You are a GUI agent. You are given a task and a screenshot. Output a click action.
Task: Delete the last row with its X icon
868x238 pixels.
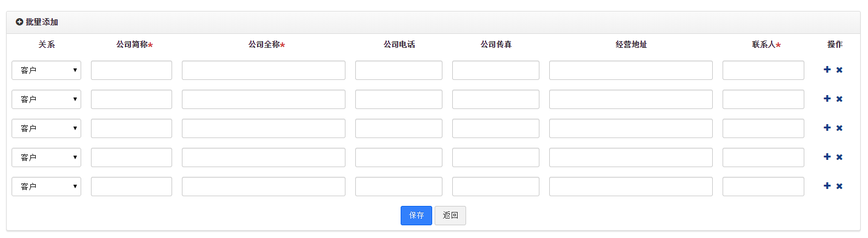tap(840, 187)
